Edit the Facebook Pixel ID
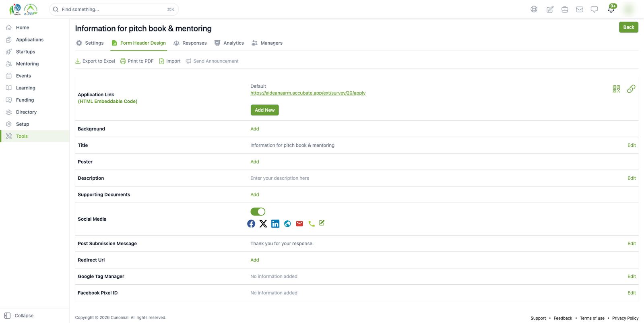The width and height of the screenshot is (644, 323). click(x=632, y=293)
